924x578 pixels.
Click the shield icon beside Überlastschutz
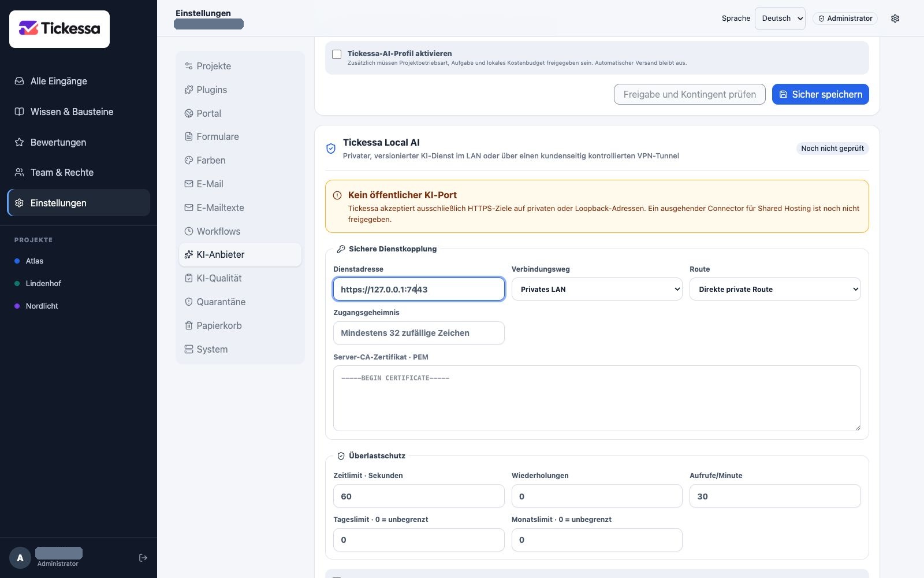click(341, 456)
